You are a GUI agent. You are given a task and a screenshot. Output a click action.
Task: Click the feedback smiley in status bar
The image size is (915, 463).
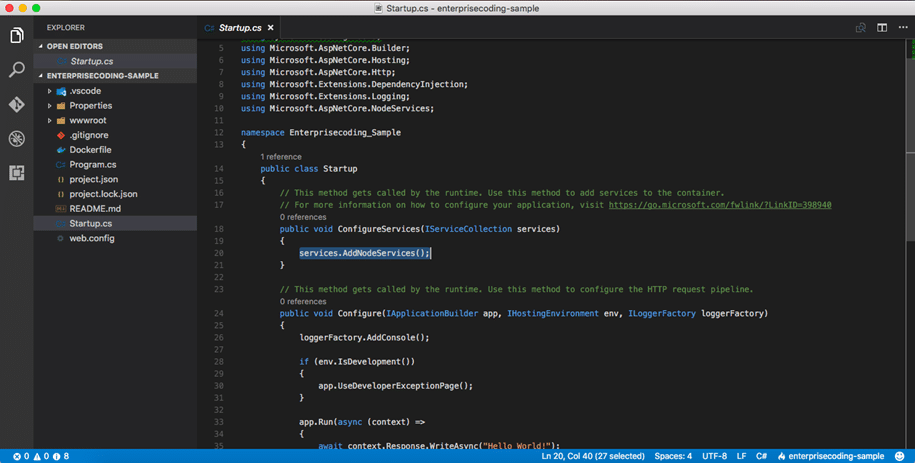point(900,456)
